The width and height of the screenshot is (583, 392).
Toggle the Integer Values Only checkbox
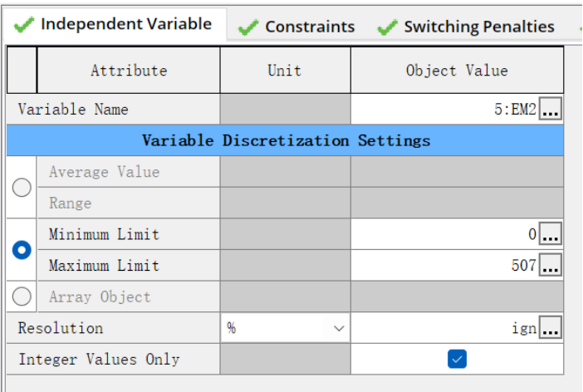point(457,359)
